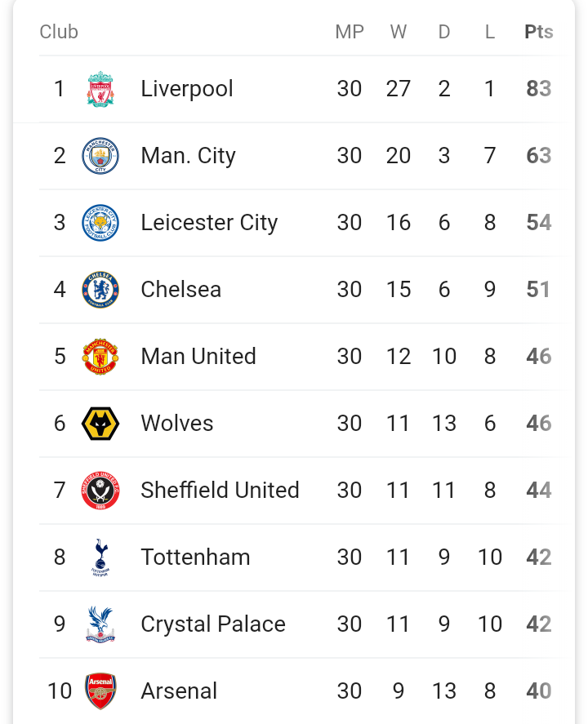Select the Crystal Palace team name
Screen dimensions: 588x724
(213, 624)
